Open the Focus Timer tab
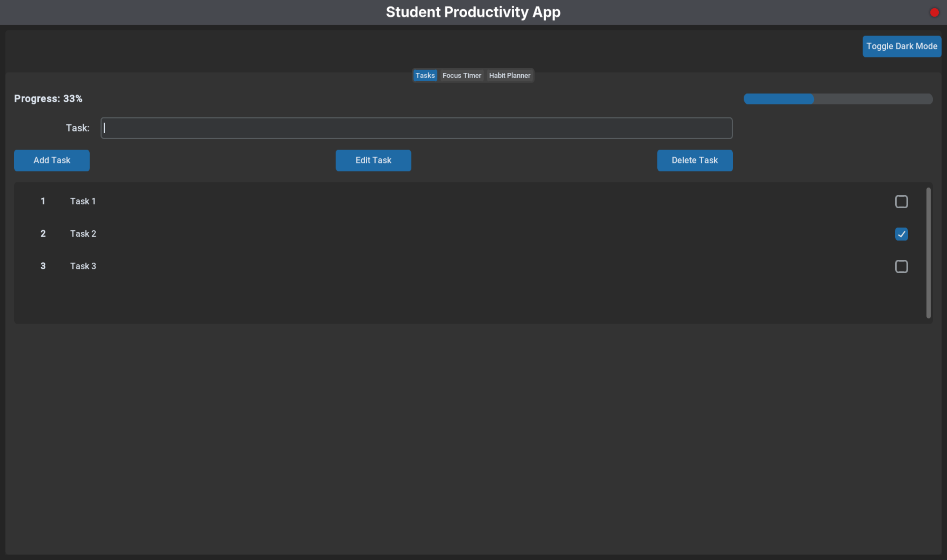The height and width of the screenshot is (560, 947). click(x=461, y=75)
